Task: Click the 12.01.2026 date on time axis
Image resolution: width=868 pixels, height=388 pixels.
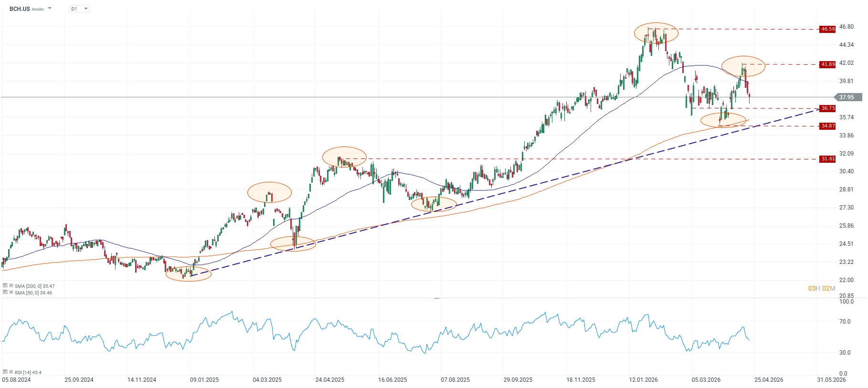Action: pos(643,380)
